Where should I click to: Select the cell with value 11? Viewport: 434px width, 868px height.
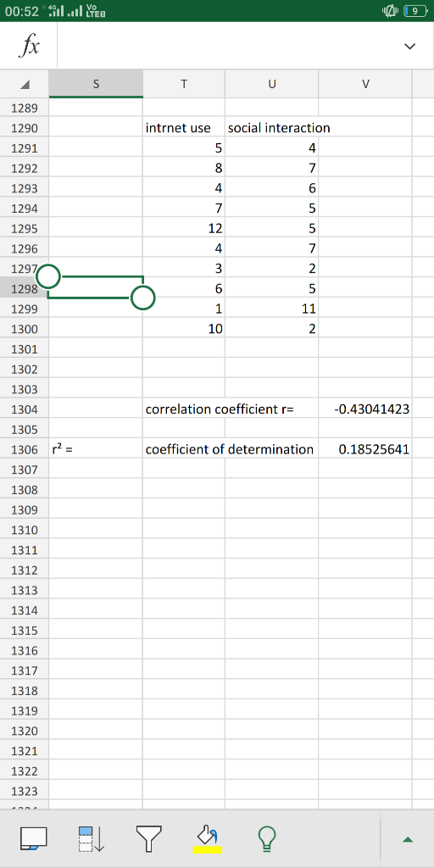point(272,309)
